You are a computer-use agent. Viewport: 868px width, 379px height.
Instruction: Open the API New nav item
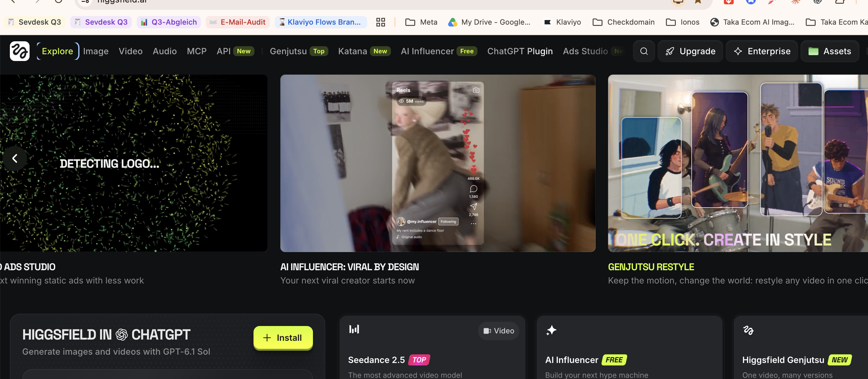[235, 51]
